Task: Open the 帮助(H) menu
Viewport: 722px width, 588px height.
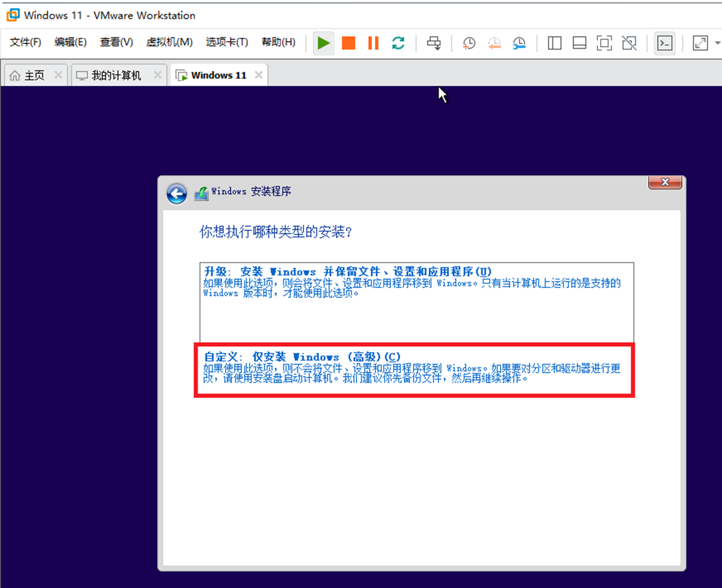Action: [x=278, y=42]
